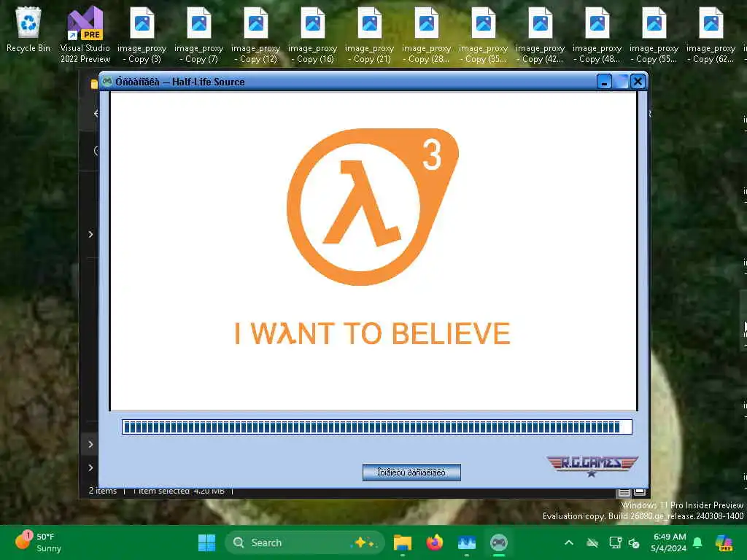Open File Explorer from the taskbar
This screenshot has width=747, height=560.
(403, 542)
